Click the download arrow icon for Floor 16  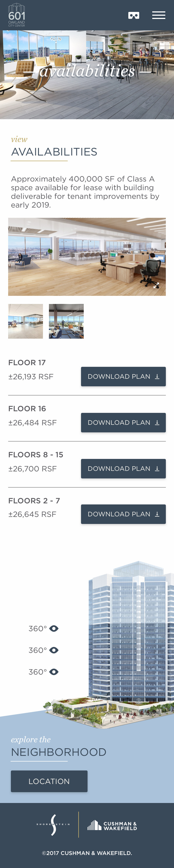coord(157,423)
